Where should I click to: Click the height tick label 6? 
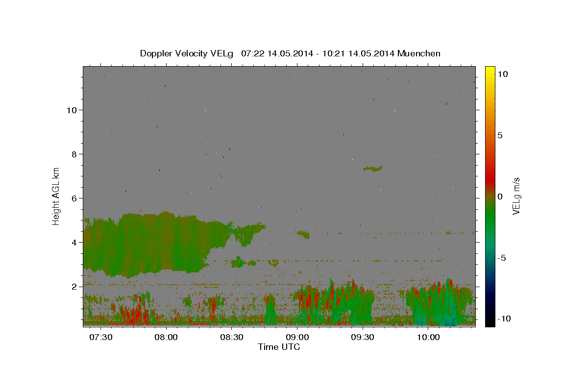pyautogui.click(x=74, y=198)
